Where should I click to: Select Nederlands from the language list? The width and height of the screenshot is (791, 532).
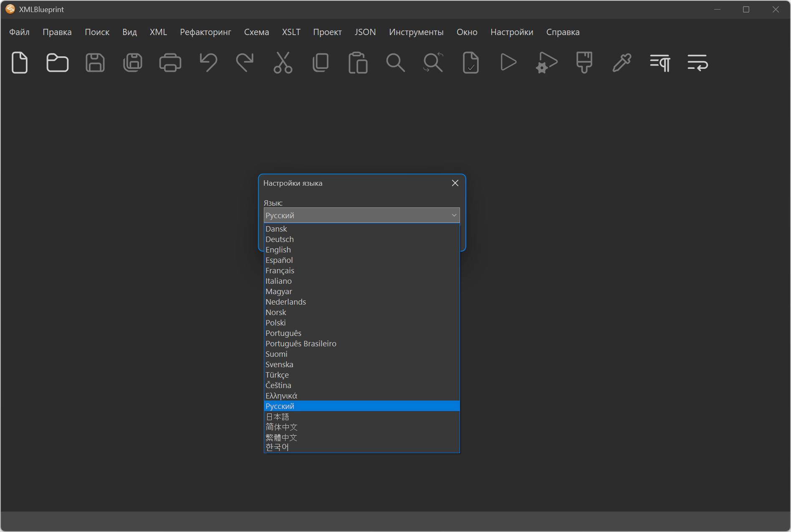[x=361, y=302]
